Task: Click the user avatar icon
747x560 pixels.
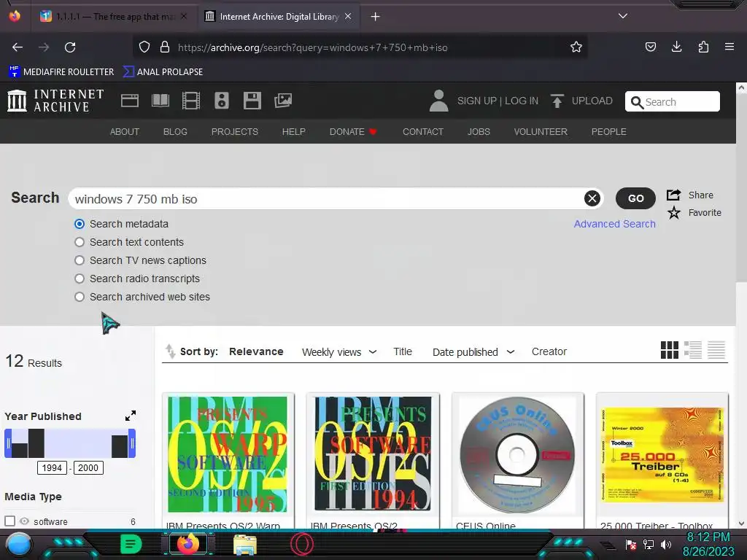Action: click(438, 101)
